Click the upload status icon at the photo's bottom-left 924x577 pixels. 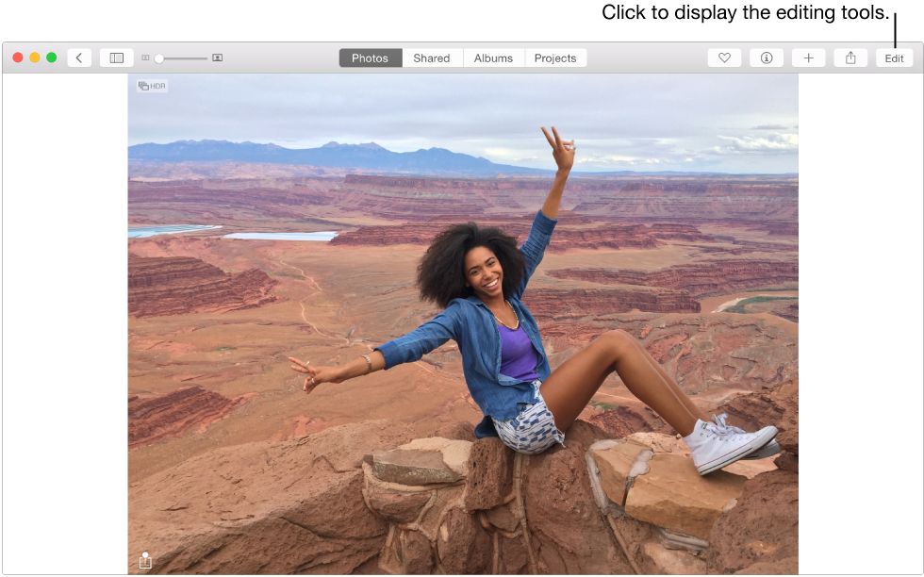point(144,560)
